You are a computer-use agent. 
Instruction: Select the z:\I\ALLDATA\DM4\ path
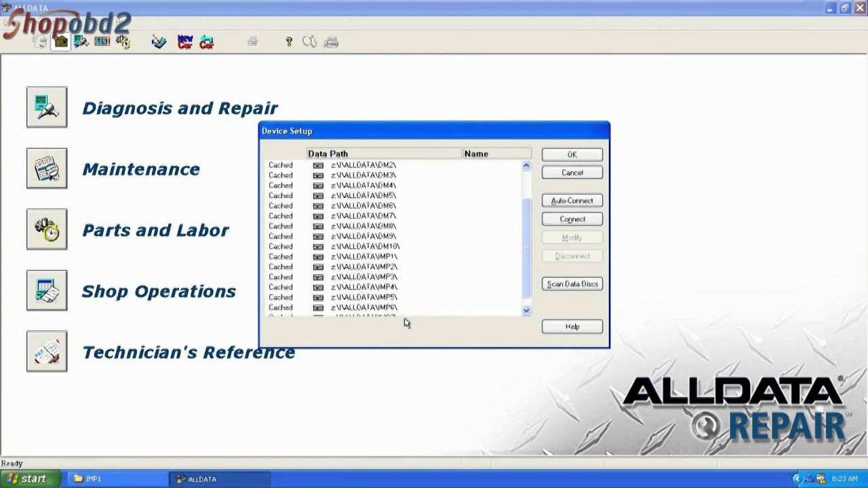click(x=363, y=186)
